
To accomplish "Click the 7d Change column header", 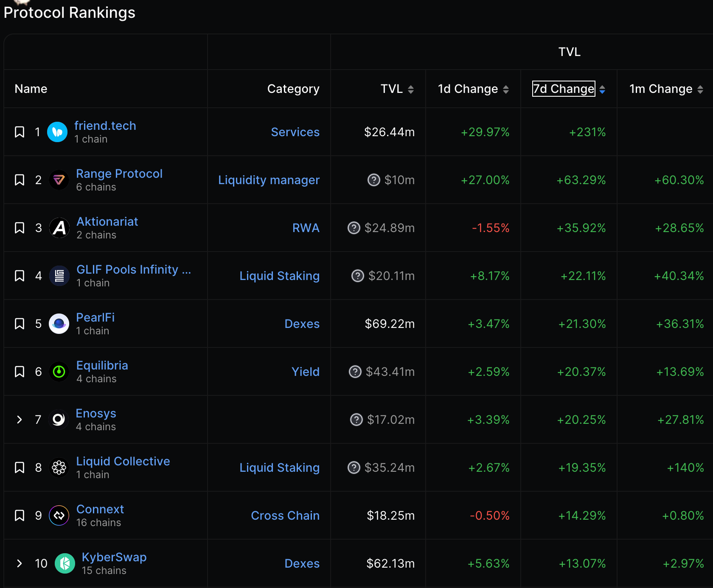I will (564, 89).
